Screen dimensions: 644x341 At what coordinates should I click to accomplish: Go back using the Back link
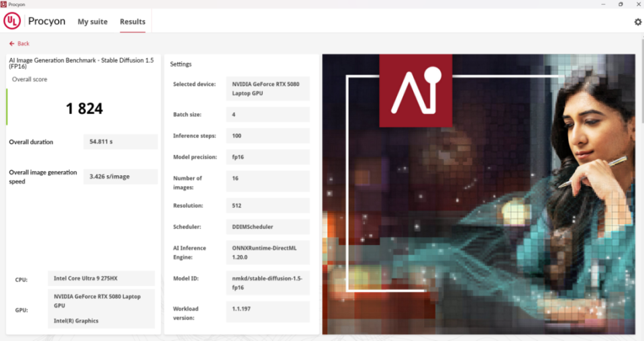[19, 44]
